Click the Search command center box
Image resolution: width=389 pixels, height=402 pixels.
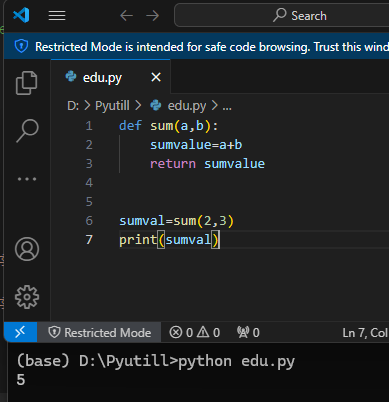pos(281,15)
